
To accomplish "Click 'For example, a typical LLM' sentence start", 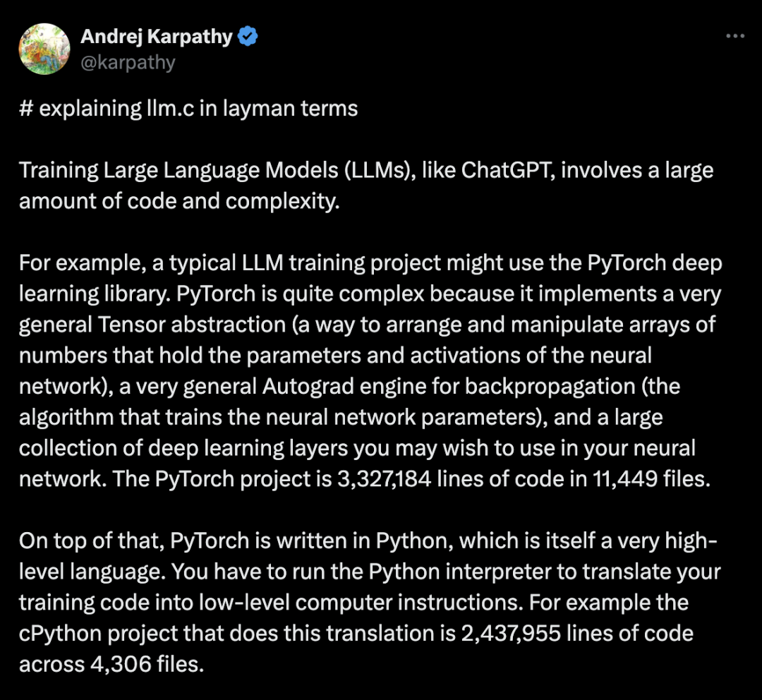I will (x=151, y=263).
